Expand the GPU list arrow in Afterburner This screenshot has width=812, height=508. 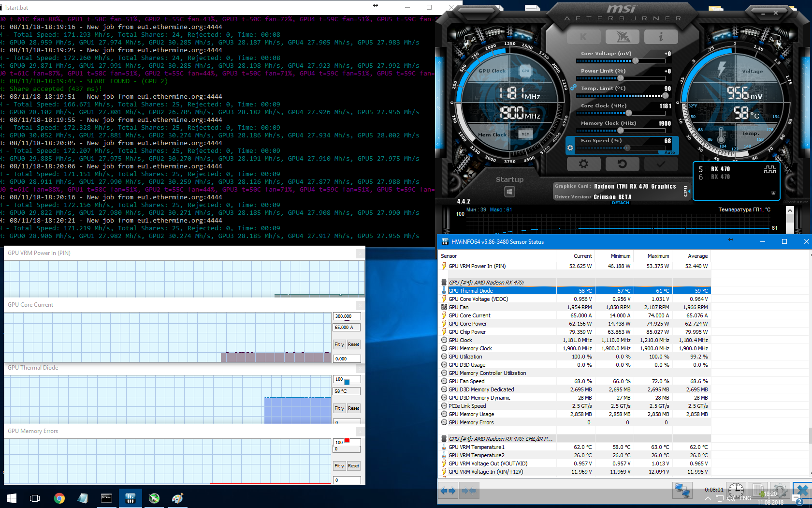tap(773, 193)
